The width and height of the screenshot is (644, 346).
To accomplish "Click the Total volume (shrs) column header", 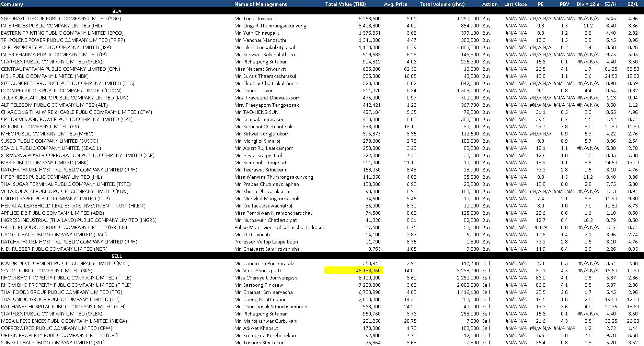I will tap(442, 4).
